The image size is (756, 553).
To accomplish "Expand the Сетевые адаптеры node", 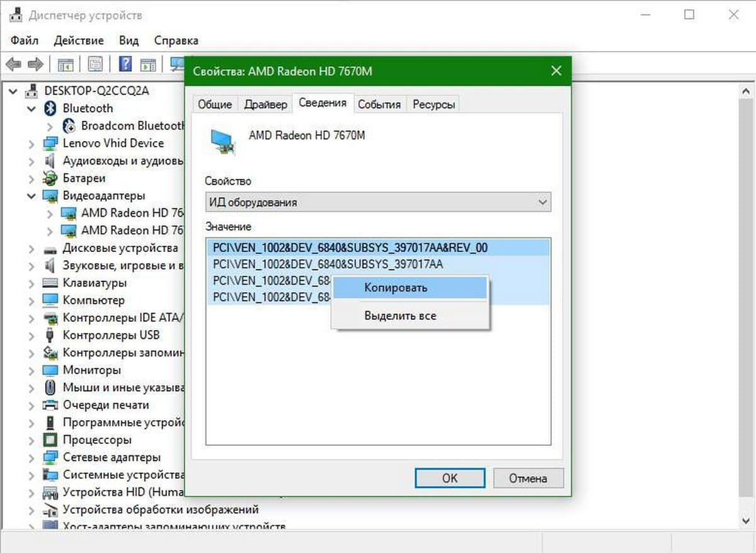I will [x=31, y=457].
